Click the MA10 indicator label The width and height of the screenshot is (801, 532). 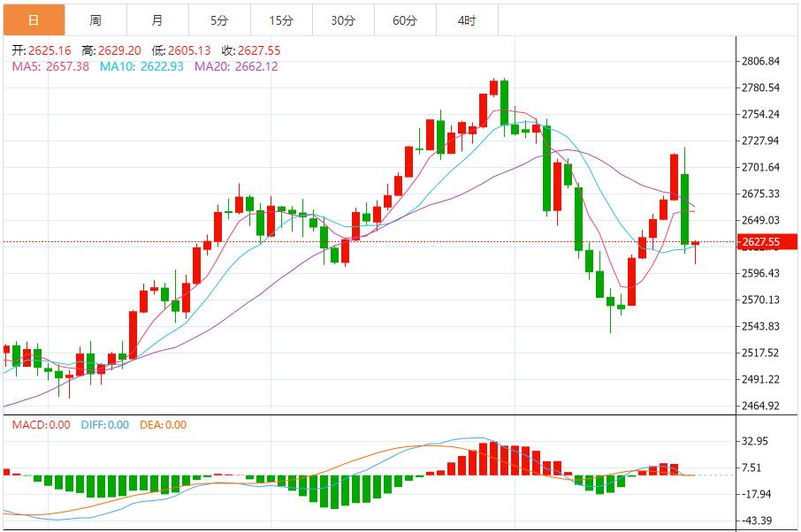tap(141, 66)
